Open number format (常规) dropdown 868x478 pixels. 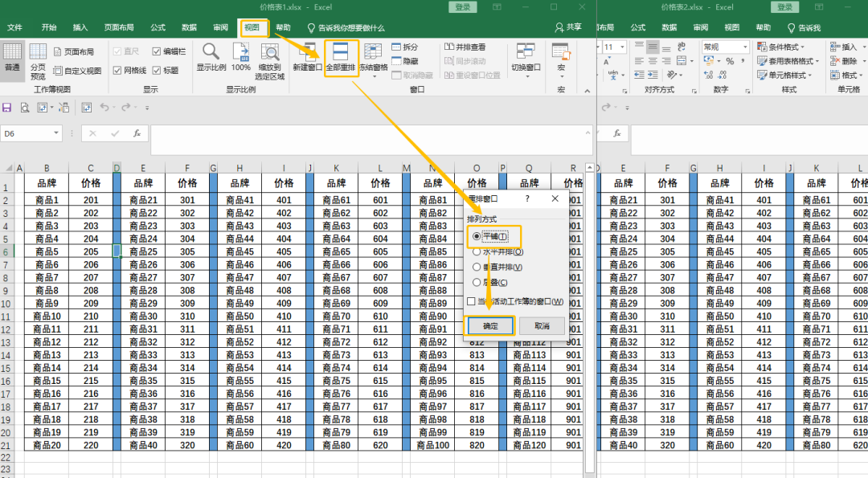point(745,47)
